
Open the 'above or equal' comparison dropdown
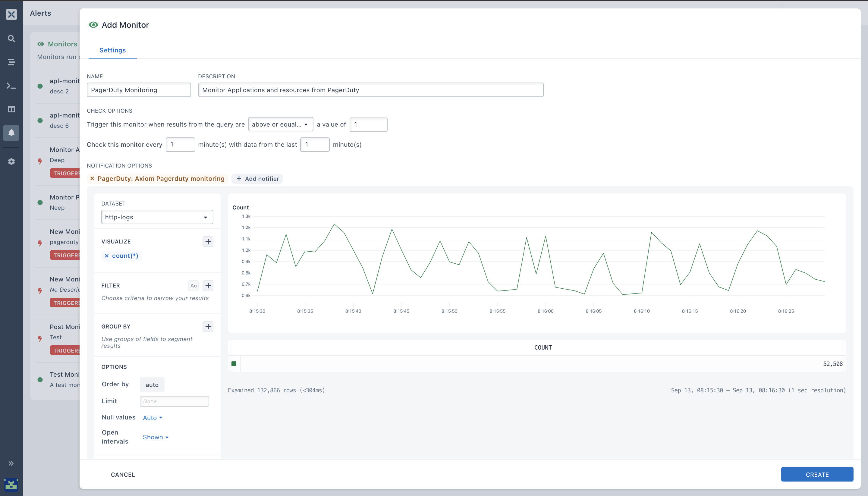280,124
